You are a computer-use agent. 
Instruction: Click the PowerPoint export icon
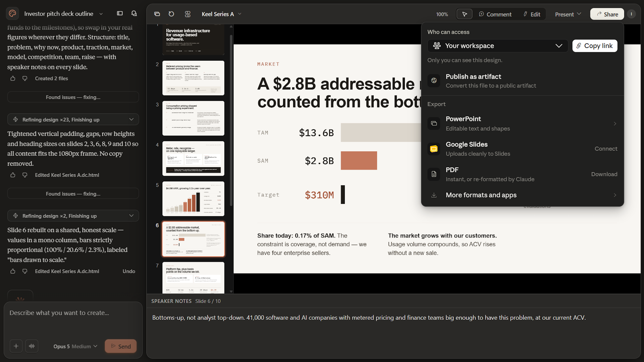coord(434,123)
